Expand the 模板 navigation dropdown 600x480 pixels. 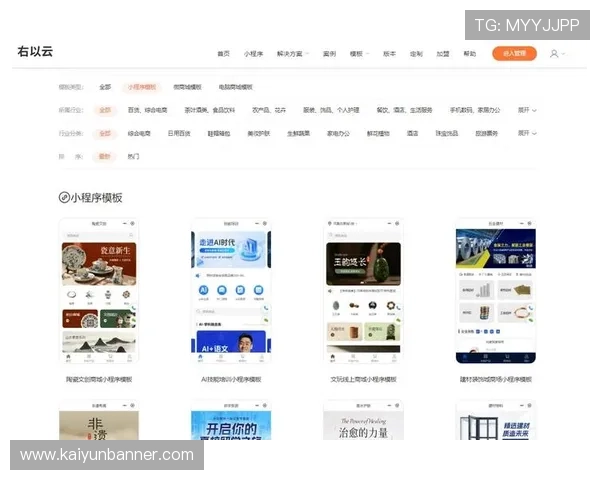359,54
